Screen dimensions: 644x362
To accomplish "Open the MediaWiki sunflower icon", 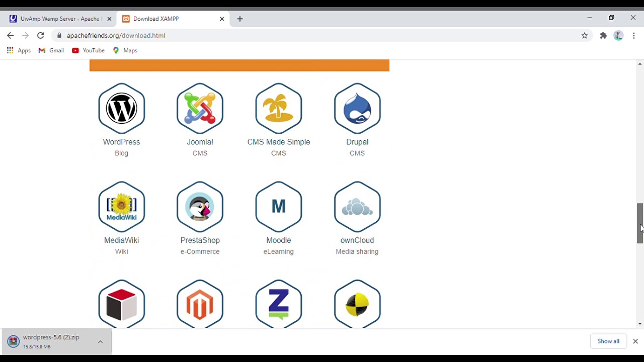I will pos(121,207).
